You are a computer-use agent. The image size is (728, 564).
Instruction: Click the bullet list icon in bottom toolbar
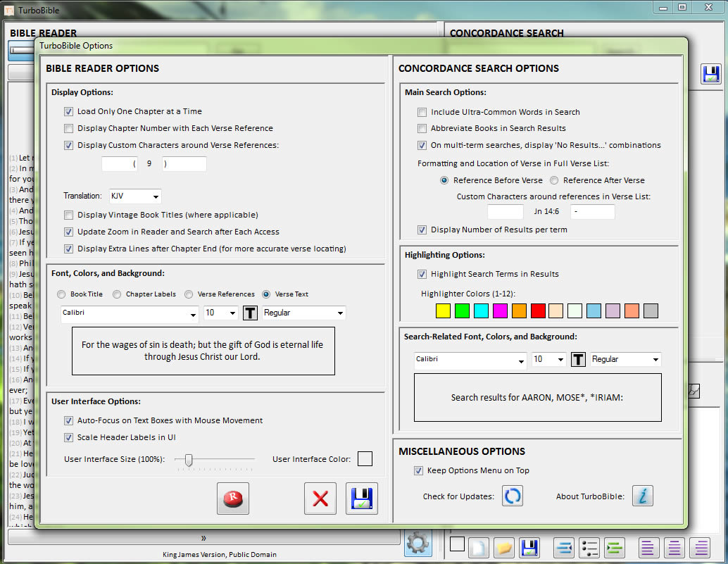[x=589, y=549]
